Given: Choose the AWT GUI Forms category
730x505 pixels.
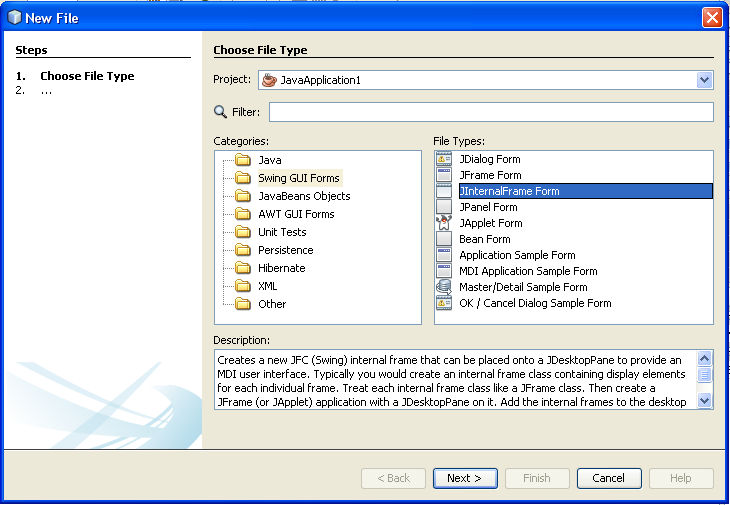Looking at the screenshot, I should [296, 214].
